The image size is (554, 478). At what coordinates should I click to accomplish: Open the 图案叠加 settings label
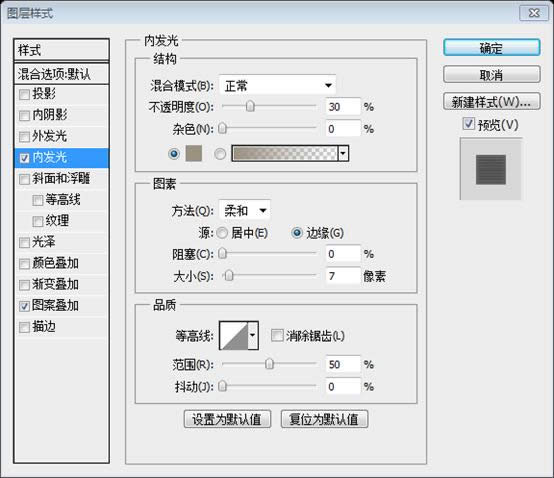click(55, 306)
